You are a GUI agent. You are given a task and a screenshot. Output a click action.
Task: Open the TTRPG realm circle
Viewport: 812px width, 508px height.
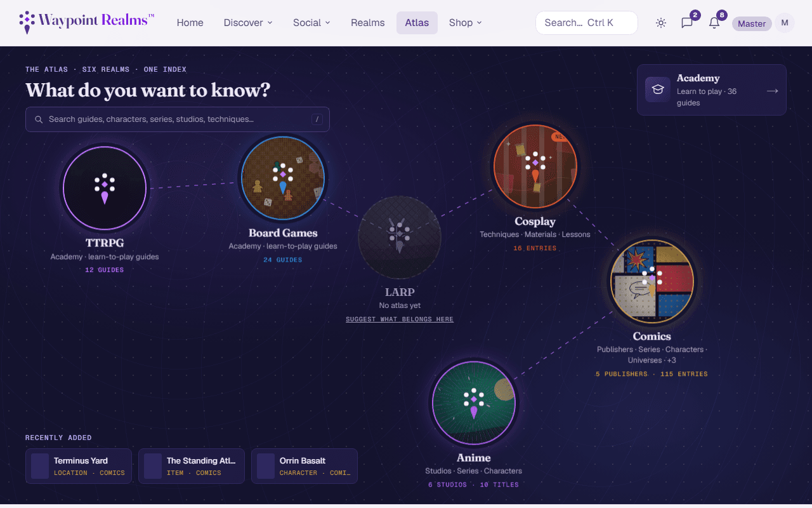pyautogui.click(x=105, y=187)
